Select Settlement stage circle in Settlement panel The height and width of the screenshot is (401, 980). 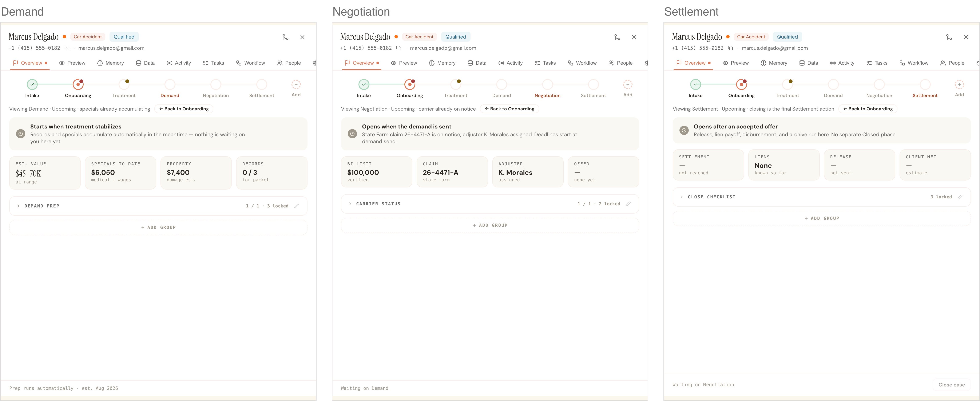pyautogui.click(x=925, y=84)
